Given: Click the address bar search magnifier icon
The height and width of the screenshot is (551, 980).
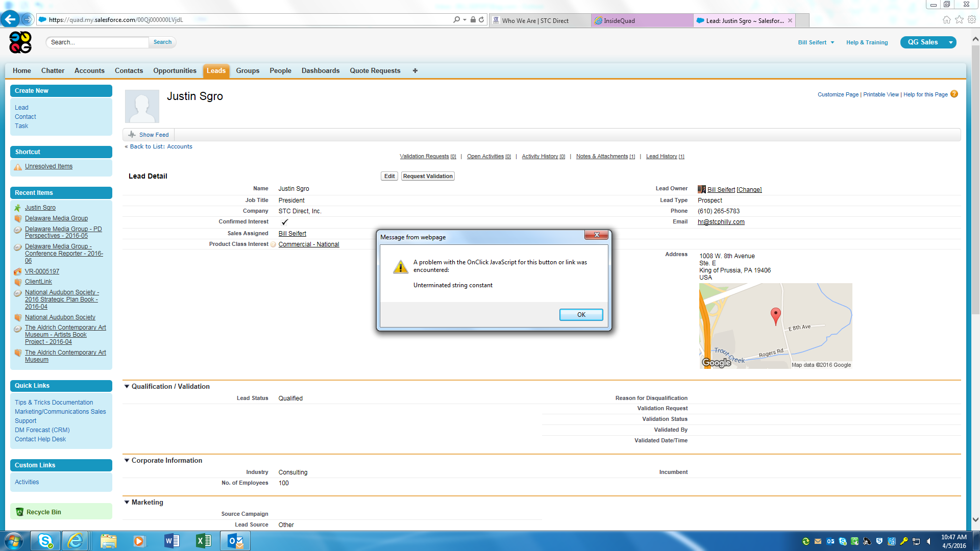Looking at the screenshot, I should coord(456,20).
